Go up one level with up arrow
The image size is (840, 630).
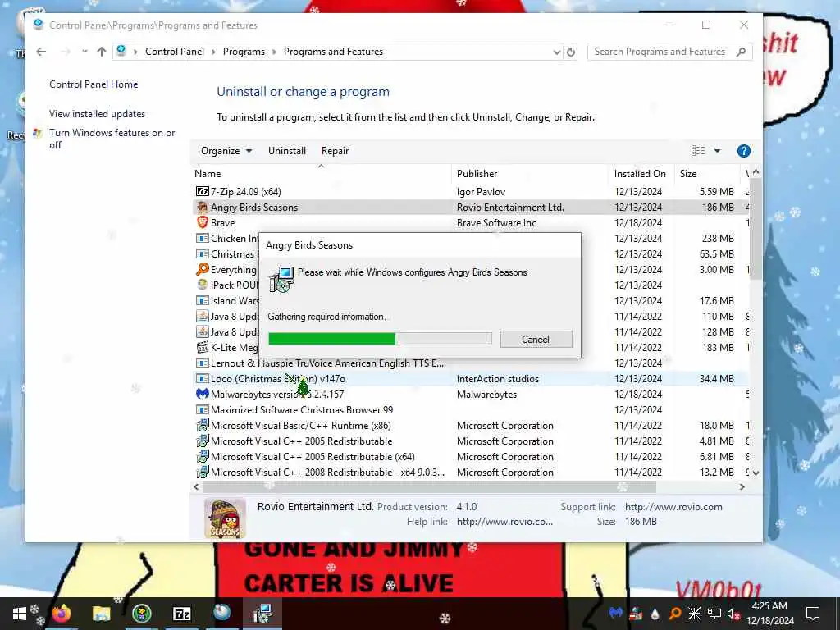click(101, 52)
